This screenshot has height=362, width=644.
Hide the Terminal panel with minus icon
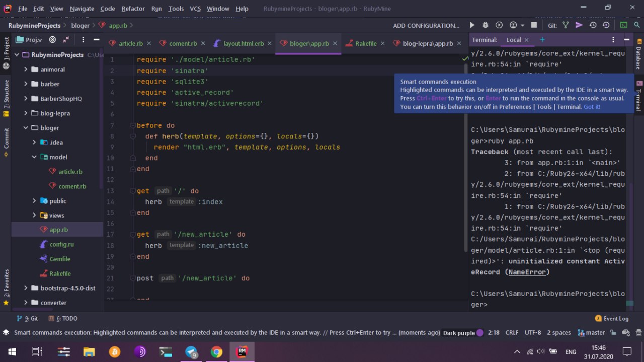point(626,40)
